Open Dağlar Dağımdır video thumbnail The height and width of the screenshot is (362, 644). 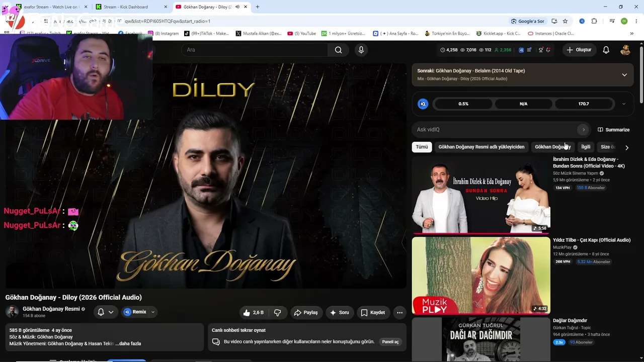pyautogui.click(x=481, y=339)
